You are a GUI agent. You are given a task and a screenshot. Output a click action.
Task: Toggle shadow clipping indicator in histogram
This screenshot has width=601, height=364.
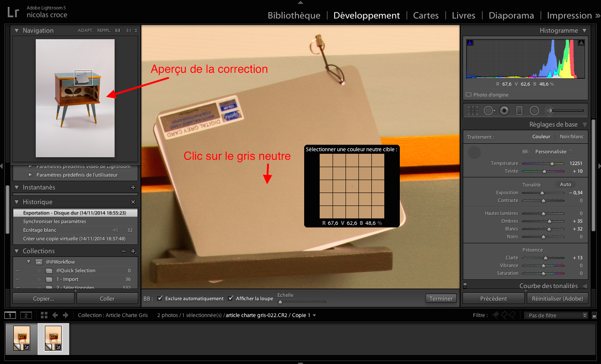(470, 42)
